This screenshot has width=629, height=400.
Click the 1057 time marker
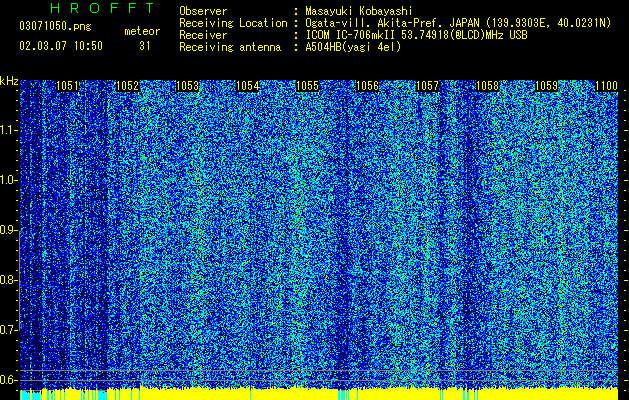428,86
